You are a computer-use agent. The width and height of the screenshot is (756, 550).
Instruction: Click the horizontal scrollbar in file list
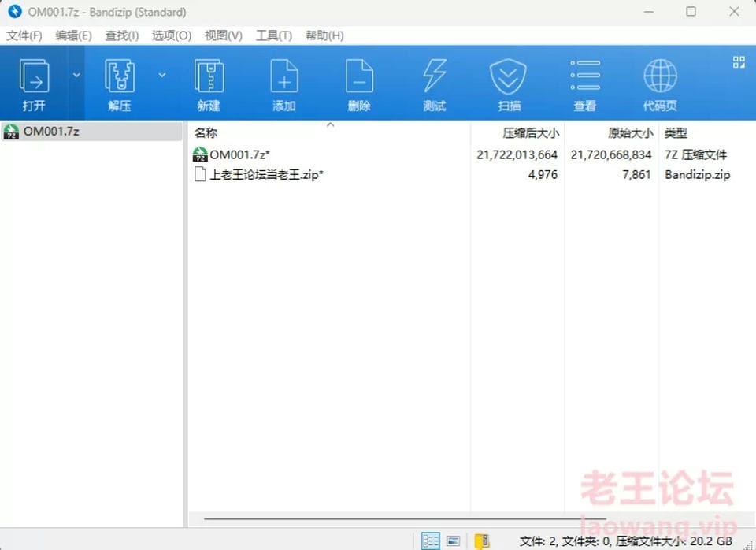[x=405, y=519]
